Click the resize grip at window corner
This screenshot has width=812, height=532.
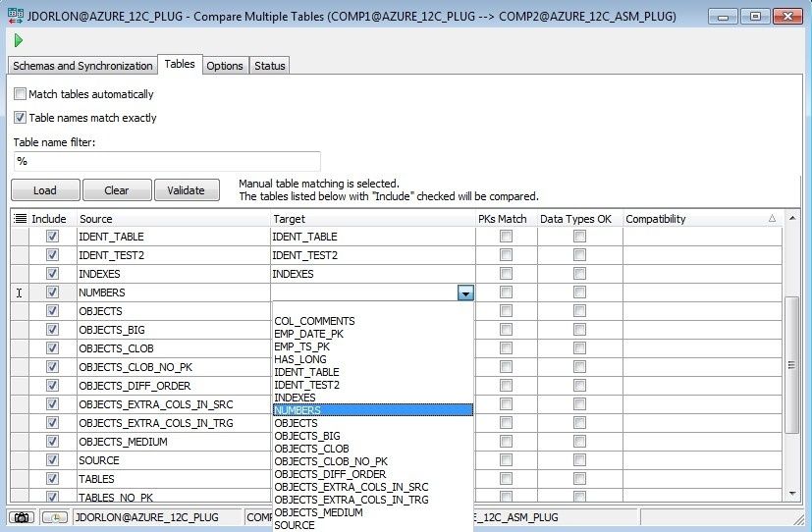coord(799,518)
